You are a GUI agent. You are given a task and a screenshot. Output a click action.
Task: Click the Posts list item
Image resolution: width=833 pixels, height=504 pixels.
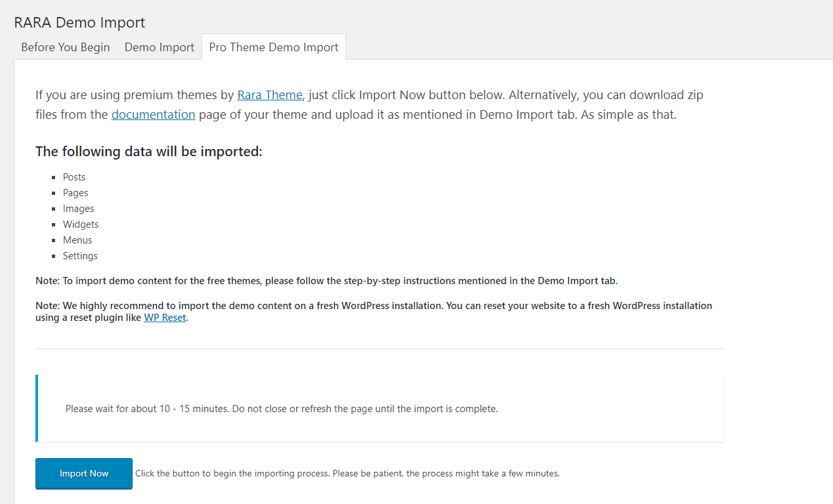click(74, 177)
